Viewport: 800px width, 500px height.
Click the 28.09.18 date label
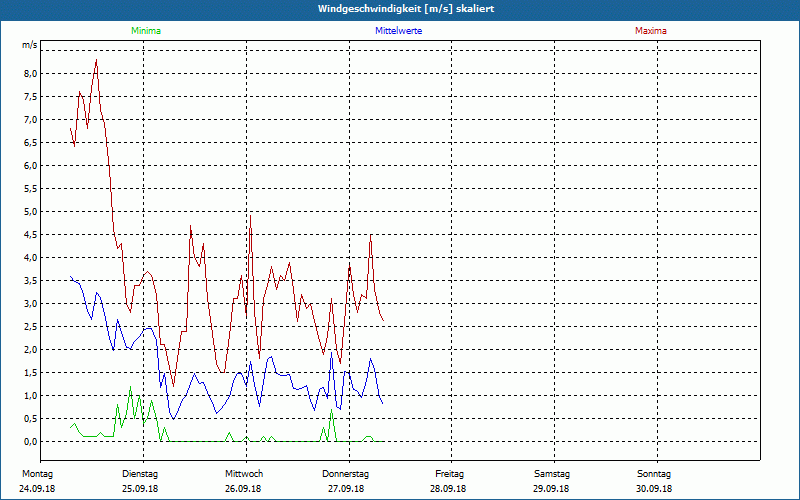click(x=448, y=489)
